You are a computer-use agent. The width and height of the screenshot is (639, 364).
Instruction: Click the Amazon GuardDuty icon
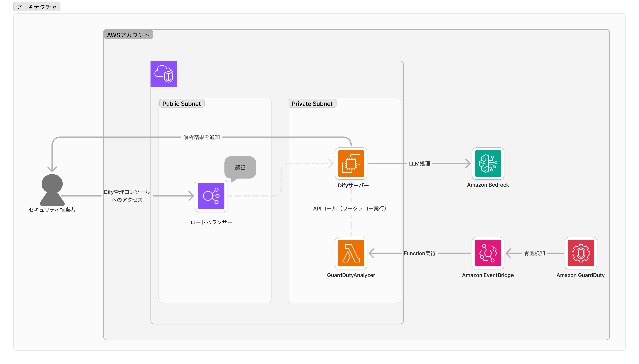click(x=581, y=253)
